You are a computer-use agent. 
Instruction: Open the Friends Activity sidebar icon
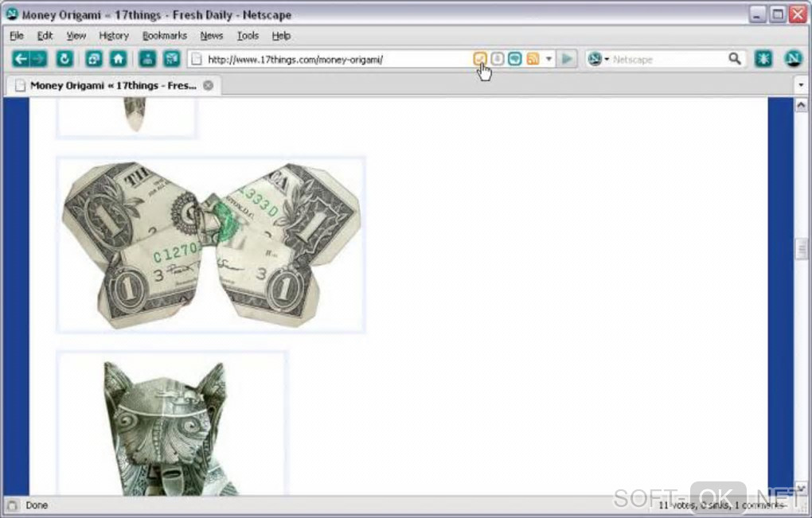click(147, 59)
